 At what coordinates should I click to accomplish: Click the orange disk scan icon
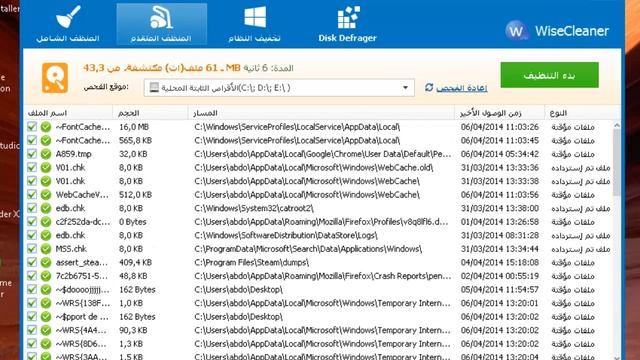point(55,78)
